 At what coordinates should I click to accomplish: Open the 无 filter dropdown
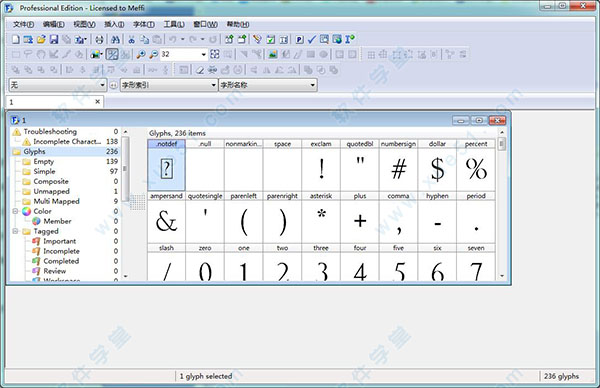coord(102,85)
